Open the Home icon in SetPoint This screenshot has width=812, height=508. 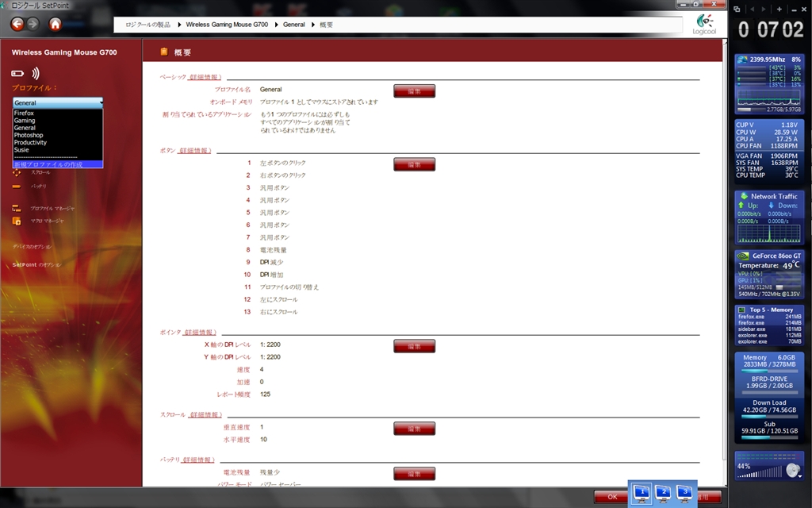pyautogui.click(x=55, y=24)
